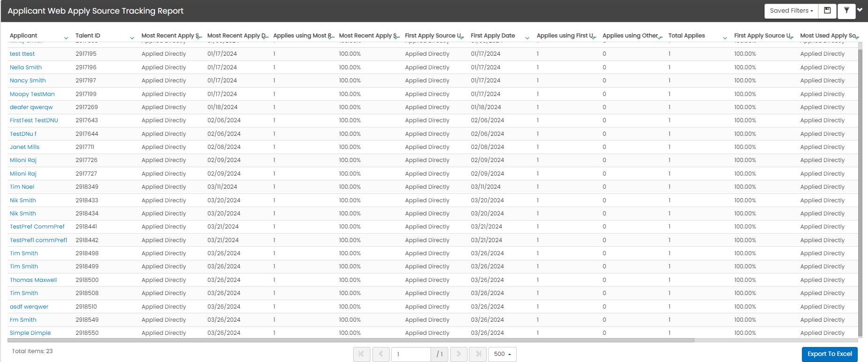
Task: Open applicant Moopy TestMan
Action: pos(32,94)
